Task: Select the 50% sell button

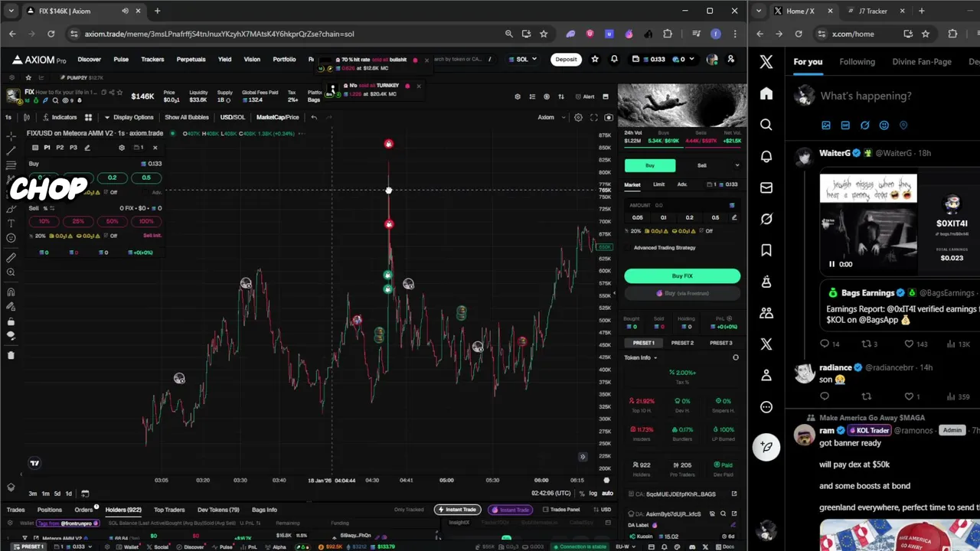Action: 112,221
